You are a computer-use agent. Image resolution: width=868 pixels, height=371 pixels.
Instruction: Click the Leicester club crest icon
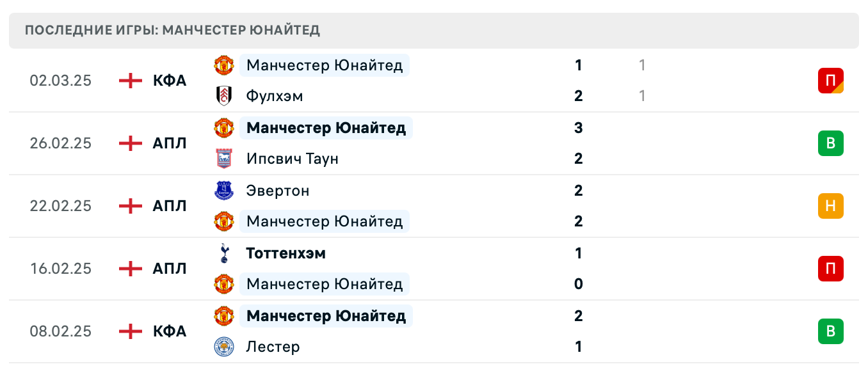pos(223,347)
